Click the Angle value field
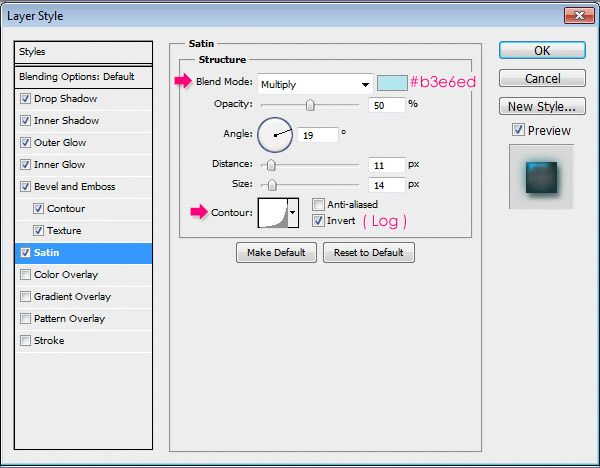This screenshot has width=600, height=468. [x=318, y=135]
